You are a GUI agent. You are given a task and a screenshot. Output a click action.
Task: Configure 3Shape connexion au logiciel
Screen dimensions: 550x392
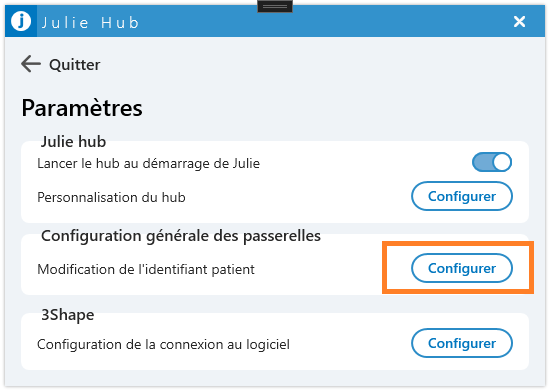pos(462,343)
